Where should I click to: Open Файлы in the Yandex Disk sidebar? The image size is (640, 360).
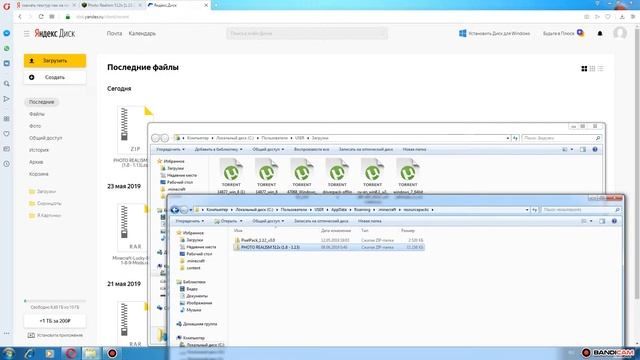tap(37, 114)
